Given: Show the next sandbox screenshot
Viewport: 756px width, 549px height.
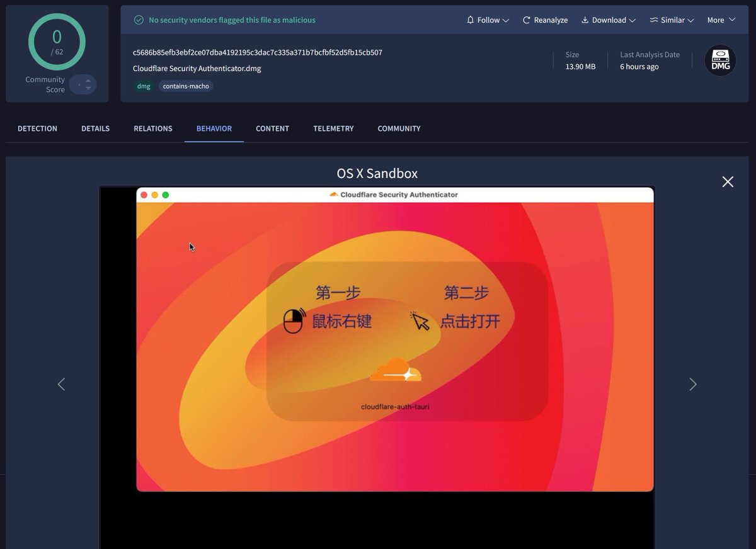Looking at the screenshot, I should tap(693, 384).
